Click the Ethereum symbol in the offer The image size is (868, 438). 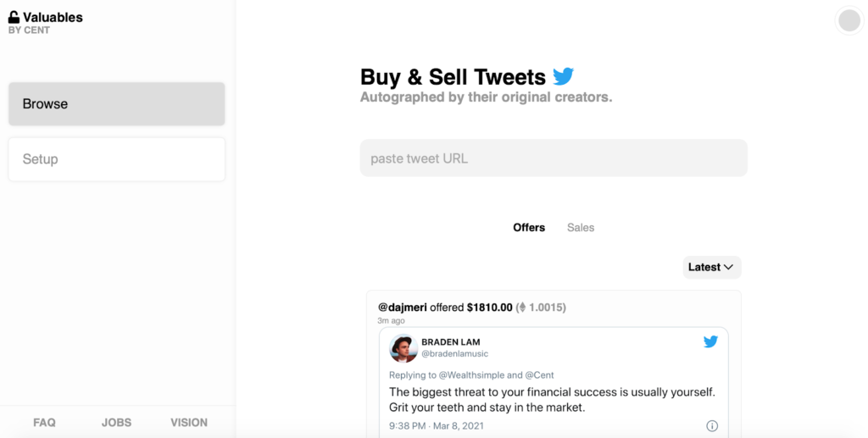coord(522,308)
